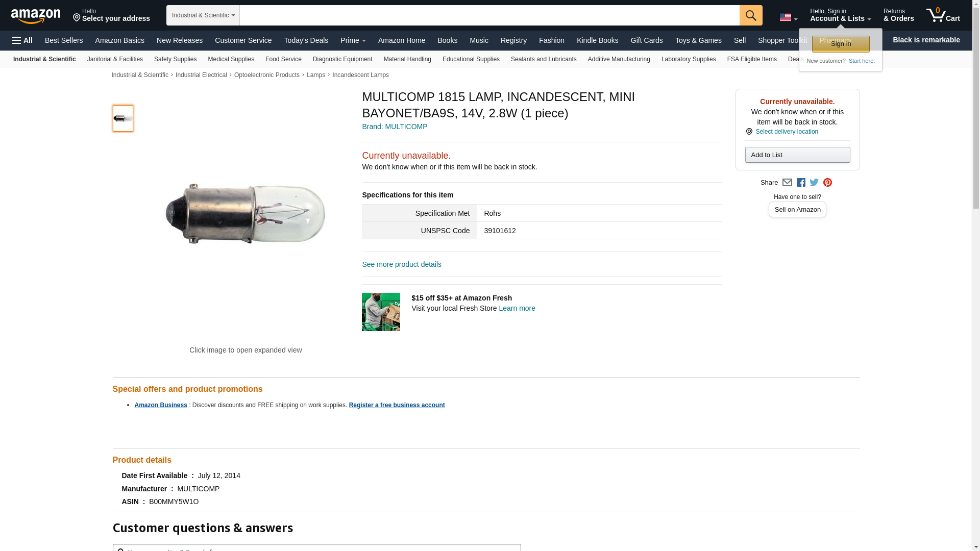This screenshot has height=551, width=980.
Task: Expand the country flag language selector
Action: [788, 17]
